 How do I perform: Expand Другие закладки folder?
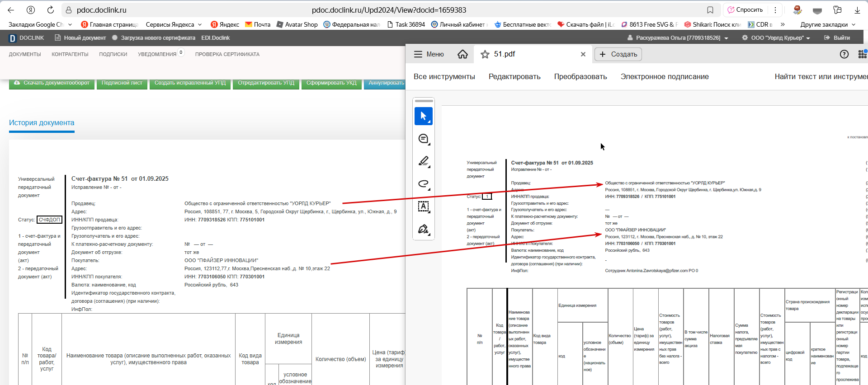click(x=828, y=24)
